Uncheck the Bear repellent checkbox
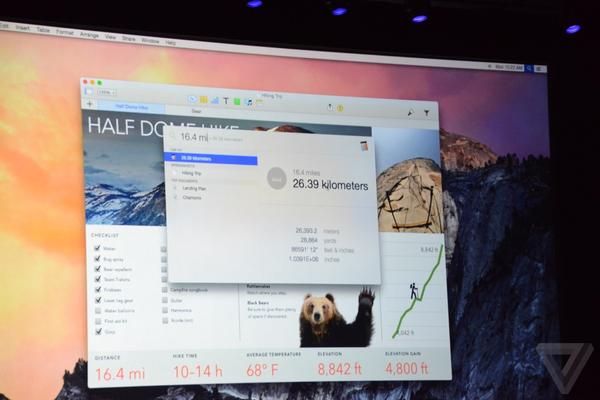This screenshot has height=400, width=600. point(98,269)
